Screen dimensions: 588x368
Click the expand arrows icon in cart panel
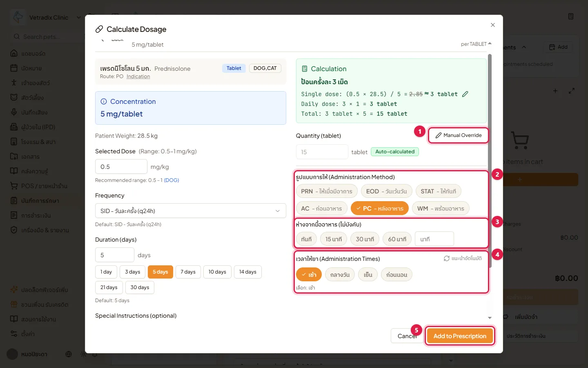tap(572, 91)
